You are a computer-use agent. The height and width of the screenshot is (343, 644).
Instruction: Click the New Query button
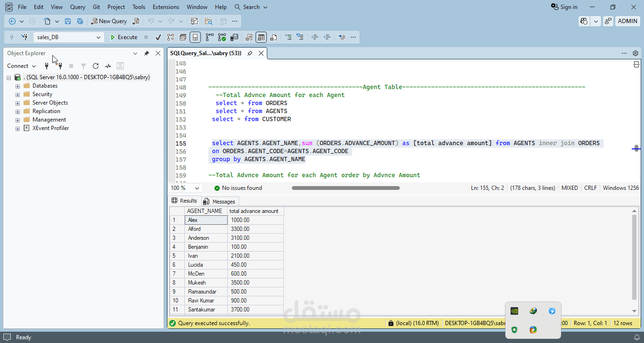[x=109, y=21]
